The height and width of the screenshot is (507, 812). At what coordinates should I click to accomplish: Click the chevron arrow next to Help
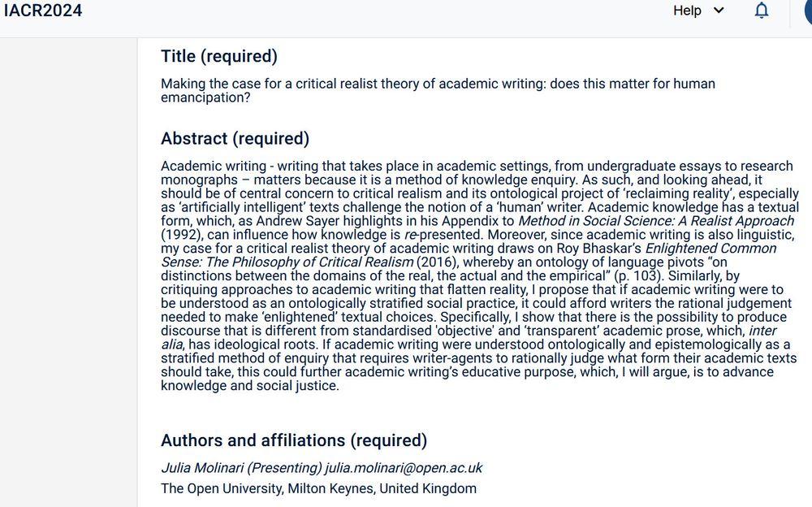(x=716, y=11)
